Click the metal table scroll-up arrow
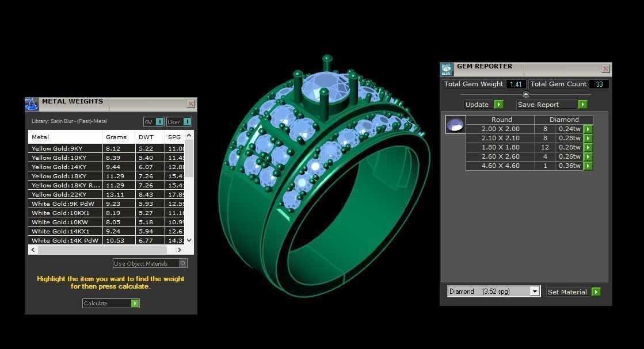Image resolution: width=644 pixels, height=349 pixels. point(189,135)
